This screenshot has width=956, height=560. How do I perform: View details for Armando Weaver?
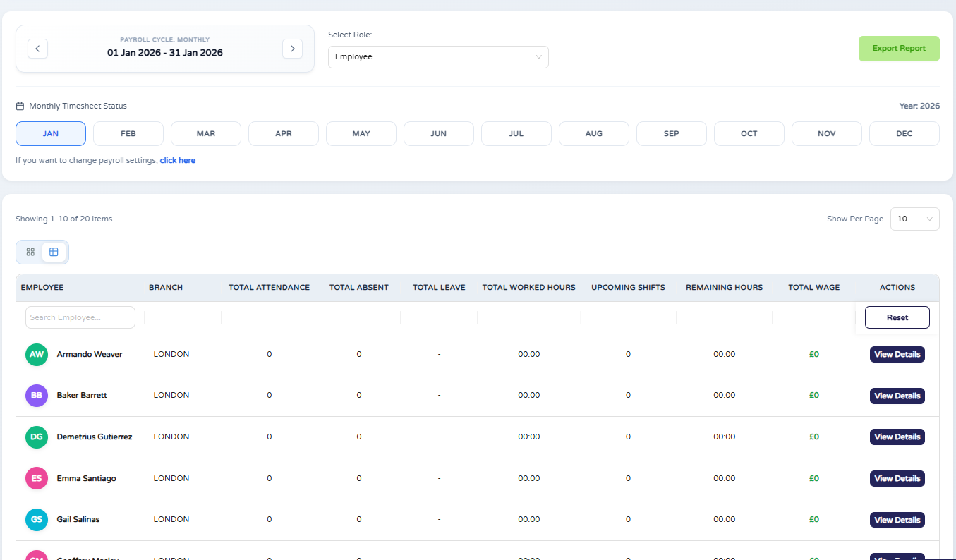pyautogui.click(x=897, y=355)
